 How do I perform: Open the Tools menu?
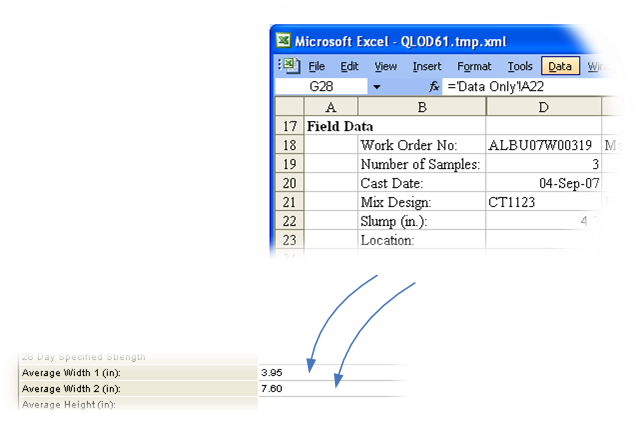click(x=519, y=67)
